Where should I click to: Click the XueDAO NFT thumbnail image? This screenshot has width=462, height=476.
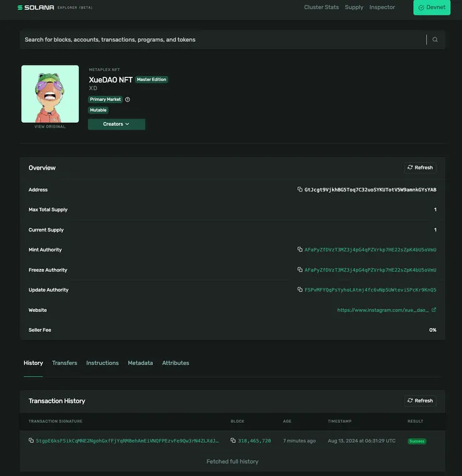pyautogui.click(x=50, y=94)
